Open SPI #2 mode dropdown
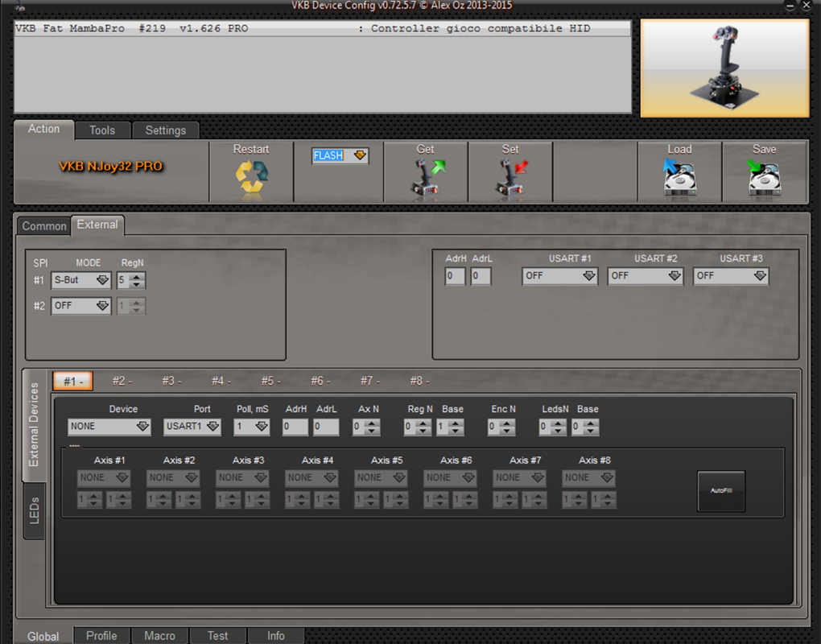Image resolution: width=821 pixels, height=644 pixels. click(80, 306)
